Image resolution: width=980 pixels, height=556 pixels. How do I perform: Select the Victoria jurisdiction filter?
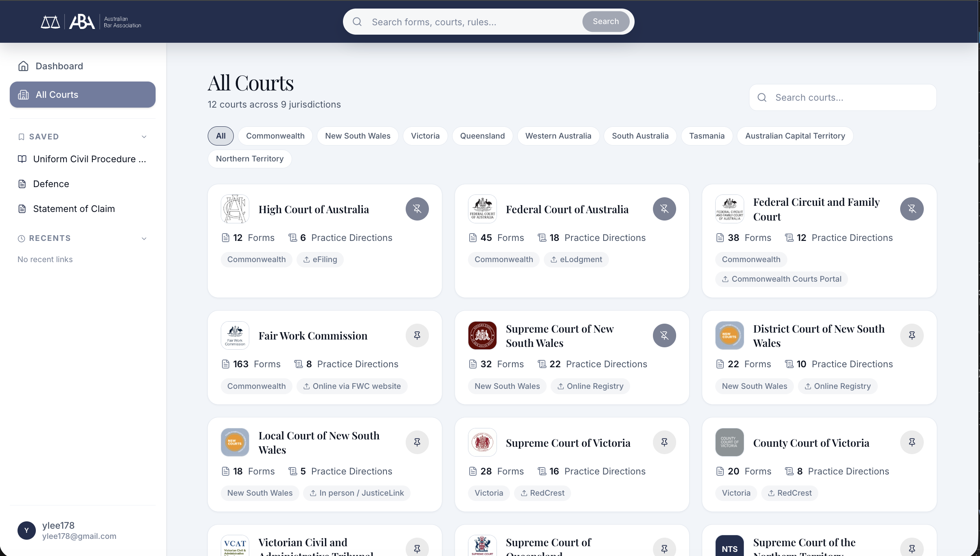tap(425, 136)
